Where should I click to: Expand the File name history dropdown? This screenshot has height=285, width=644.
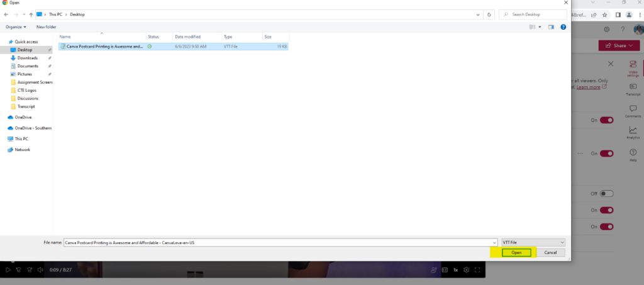pos(494,243)
